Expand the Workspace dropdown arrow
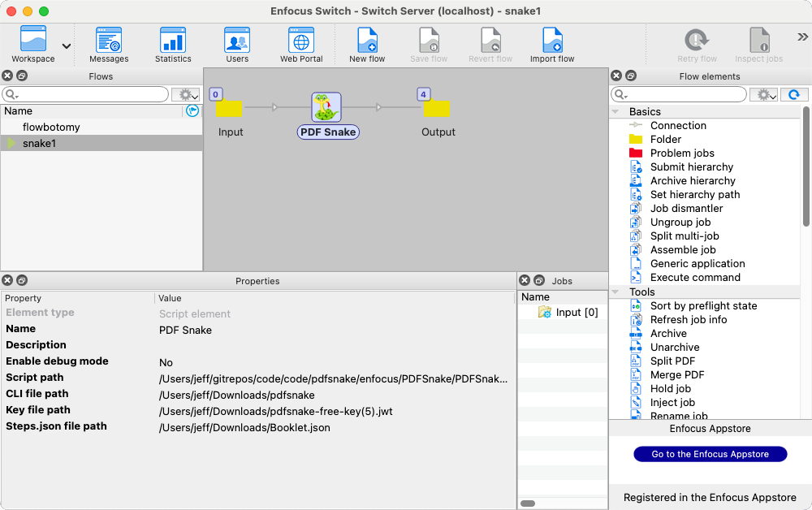 click(x=67, y=46)
